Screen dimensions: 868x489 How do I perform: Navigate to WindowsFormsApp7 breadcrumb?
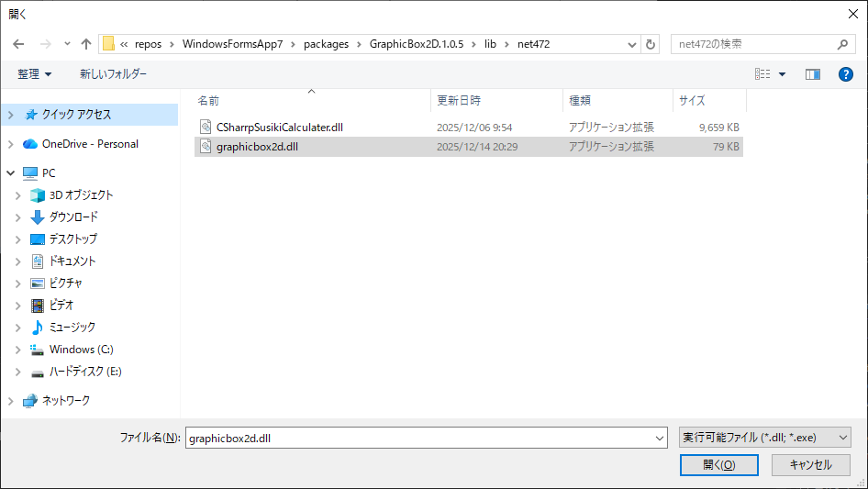232,44
